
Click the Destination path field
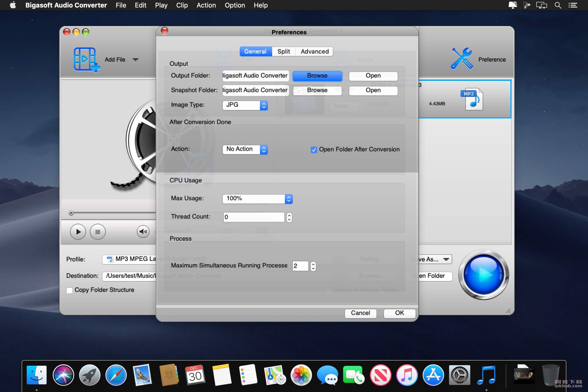point(129,276)
